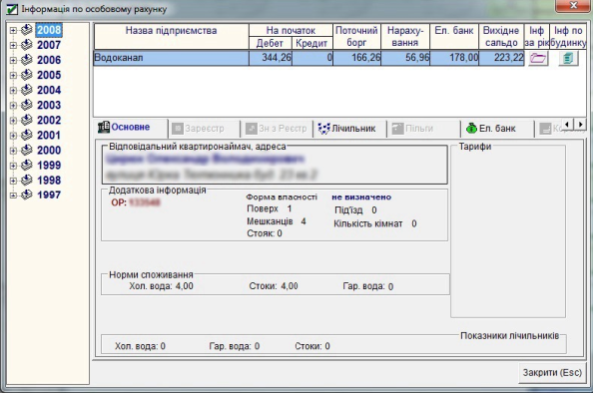
Task: Click the stack icon beside 1997
Action: 27,195
